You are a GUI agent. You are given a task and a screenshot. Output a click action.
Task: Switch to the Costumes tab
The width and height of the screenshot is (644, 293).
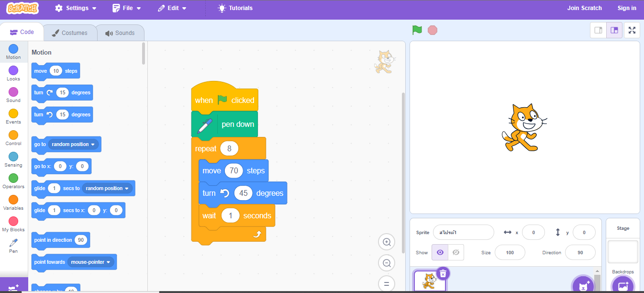coord(70,33)
